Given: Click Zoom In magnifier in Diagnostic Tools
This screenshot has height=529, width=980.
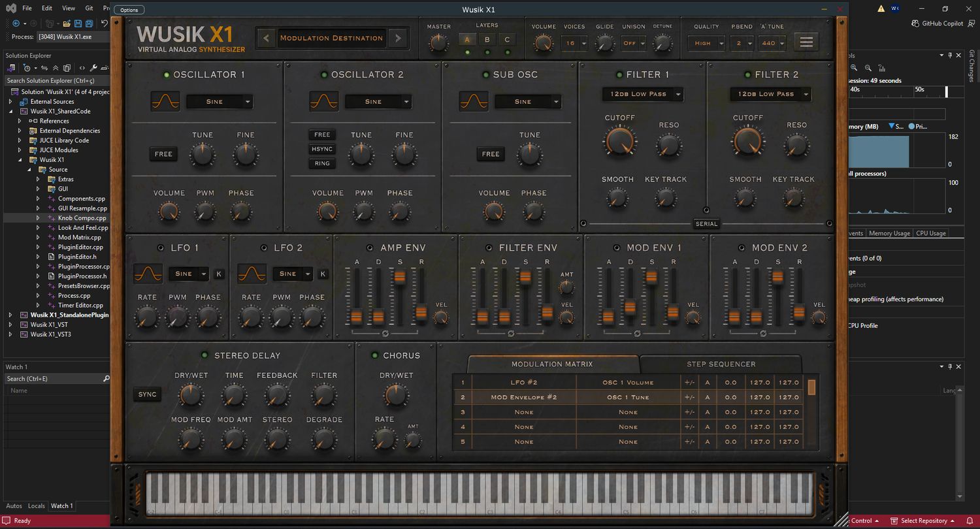Looking at the screenshot, I should (855, 68).
